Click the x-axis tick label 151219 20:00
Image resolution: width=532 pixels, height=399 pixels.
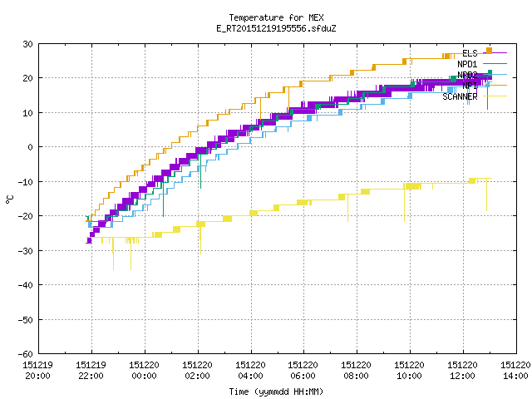click(37, 371)
